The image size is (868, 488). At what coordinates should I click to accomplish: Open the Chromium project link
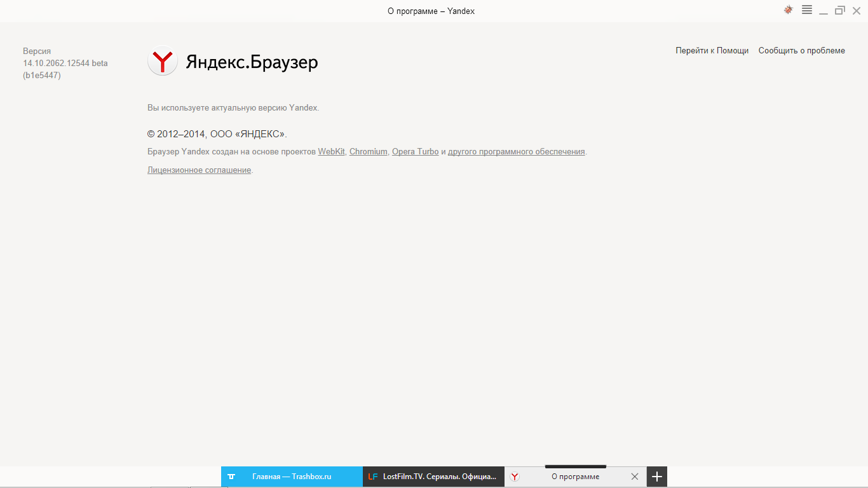point(369,152)
